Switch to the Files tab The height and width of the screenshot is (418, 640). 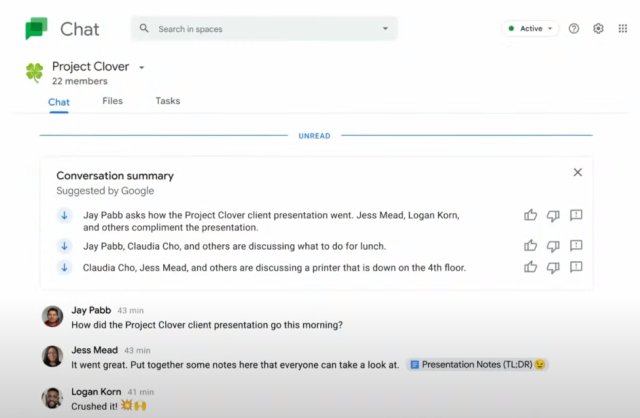[112, 101]
